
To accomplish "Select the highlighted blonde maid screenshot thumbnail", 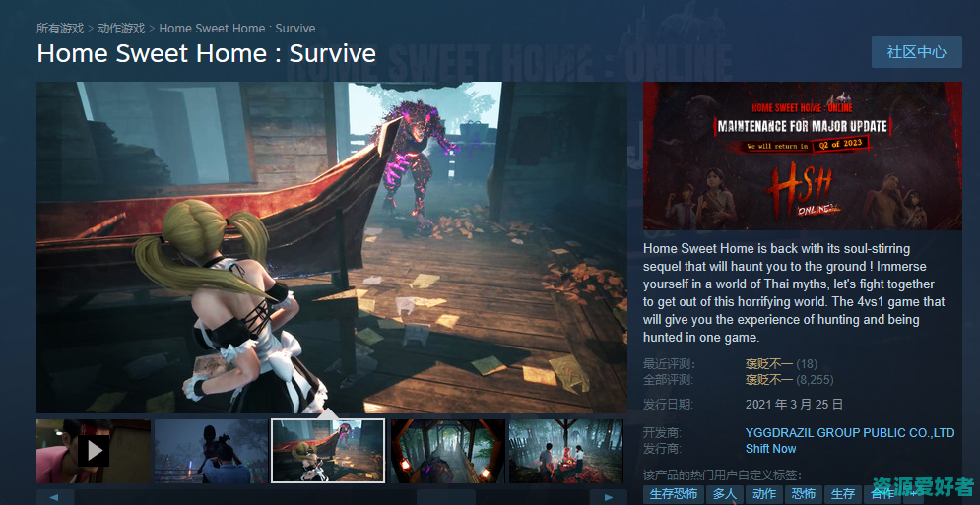I will (328, 451).
